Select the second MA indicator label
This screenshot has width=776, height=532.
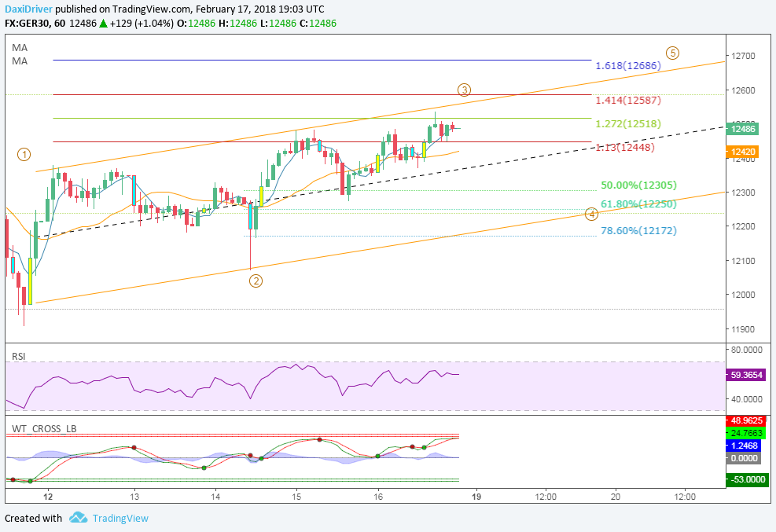click(x=20, y=61)
